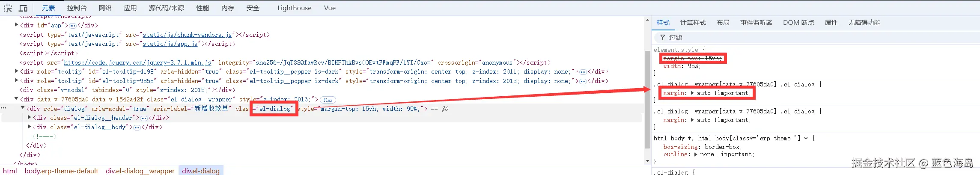
Task: Open the 事件监听器 pane tab
Action: click(756, 23)
